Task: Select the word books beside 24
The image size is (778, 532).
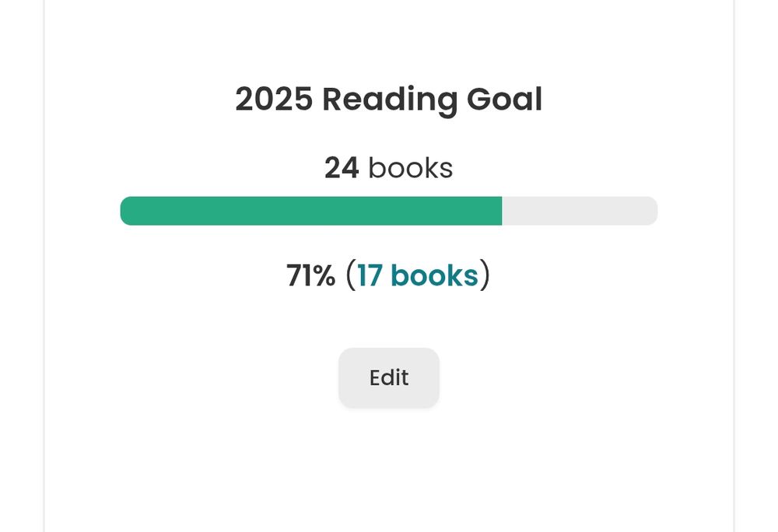Action: click(411, 167)
